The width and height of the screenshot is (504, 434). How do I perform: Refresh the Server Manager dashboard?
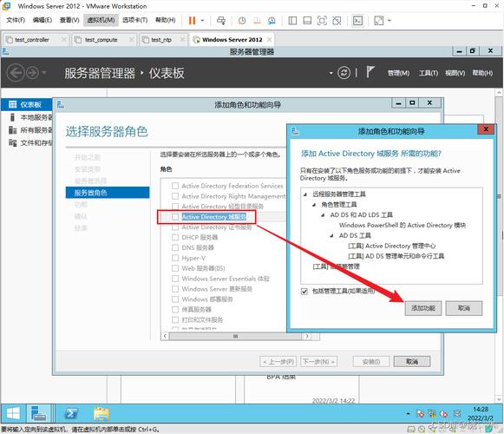click(344, 73)
